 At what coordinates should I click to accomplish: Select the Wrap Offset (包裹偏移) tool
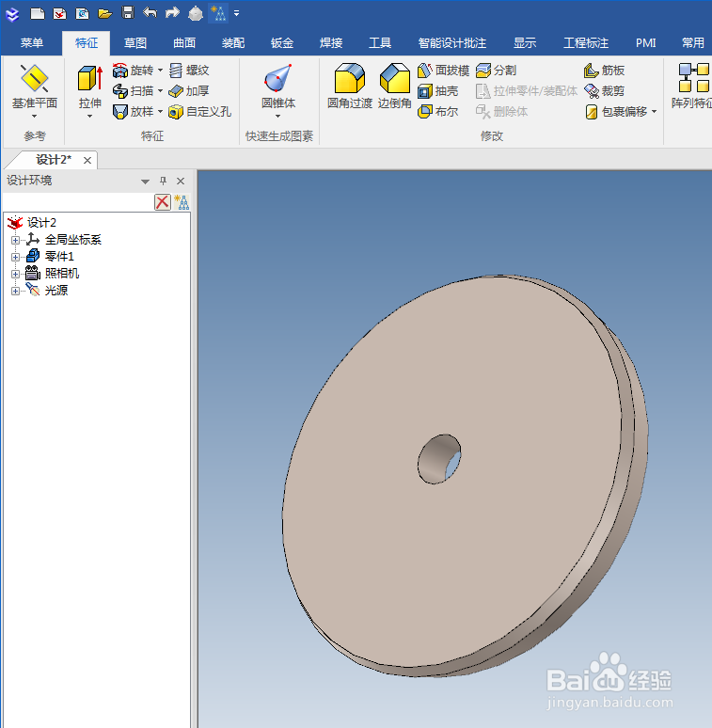[616, 111]
